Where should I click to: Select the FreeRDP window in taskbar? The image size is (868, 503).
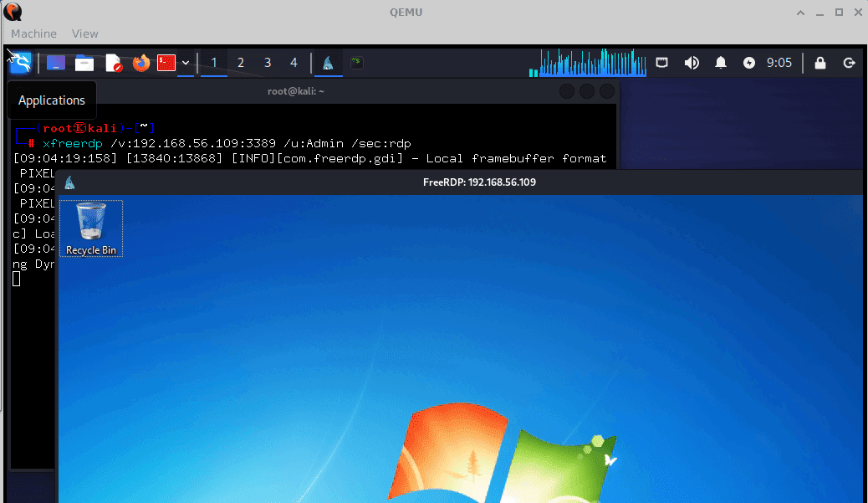point(329,63)
